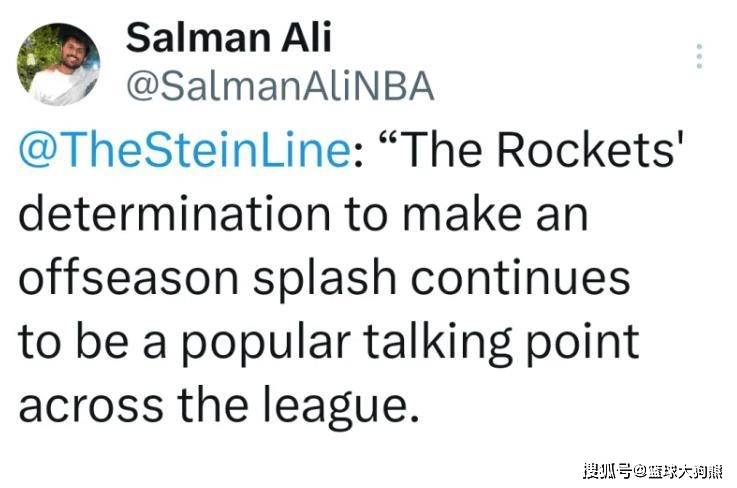Click the word "point" in the tweet
This screenshot has width=737, height=488.
tap(582, 343)
